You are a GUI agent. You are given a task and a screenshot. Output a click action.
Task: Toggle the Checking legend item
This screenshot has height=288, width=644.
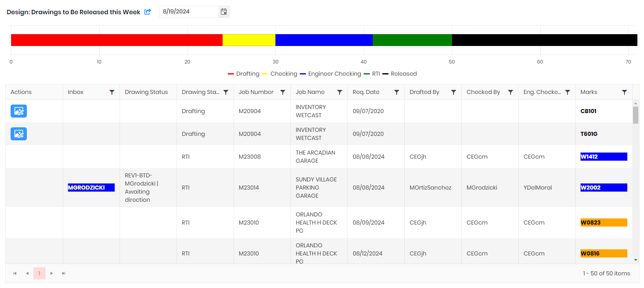279,74
